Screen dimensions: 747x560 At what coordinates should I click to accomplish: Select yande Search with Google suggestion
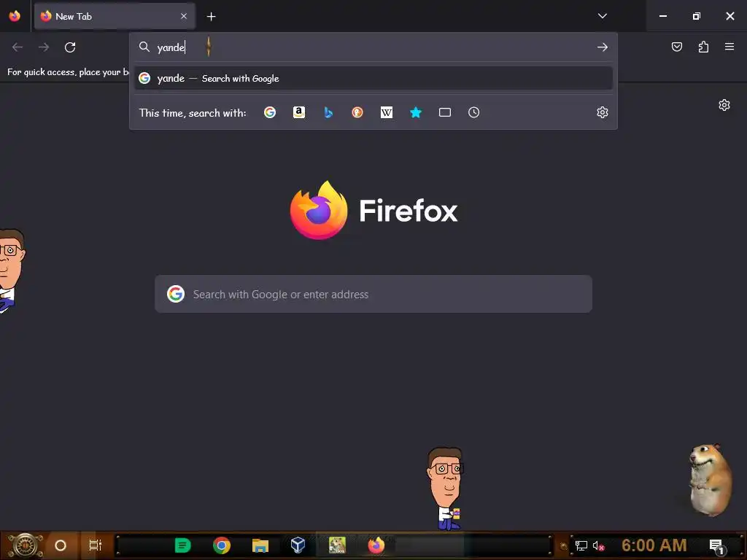click(373, 78)
